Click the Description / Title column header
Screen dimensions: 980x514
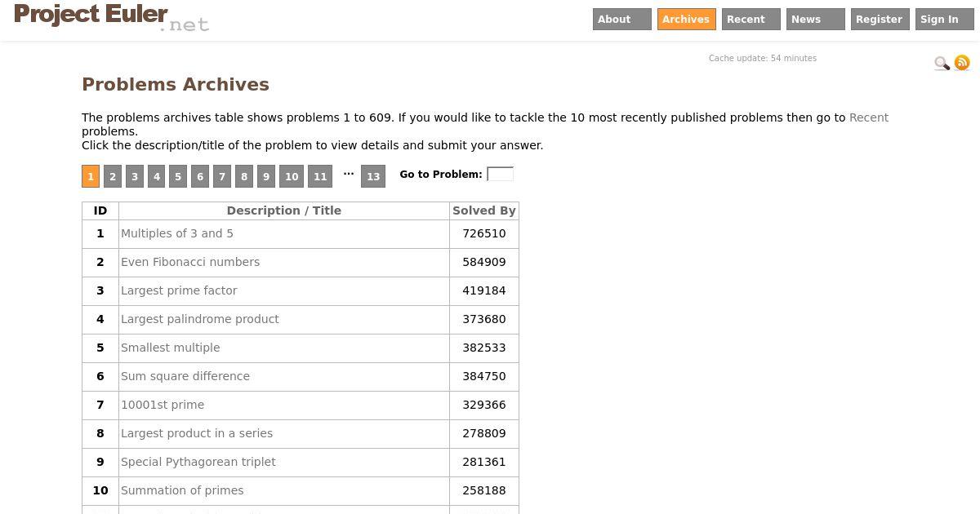pos(284,210)
